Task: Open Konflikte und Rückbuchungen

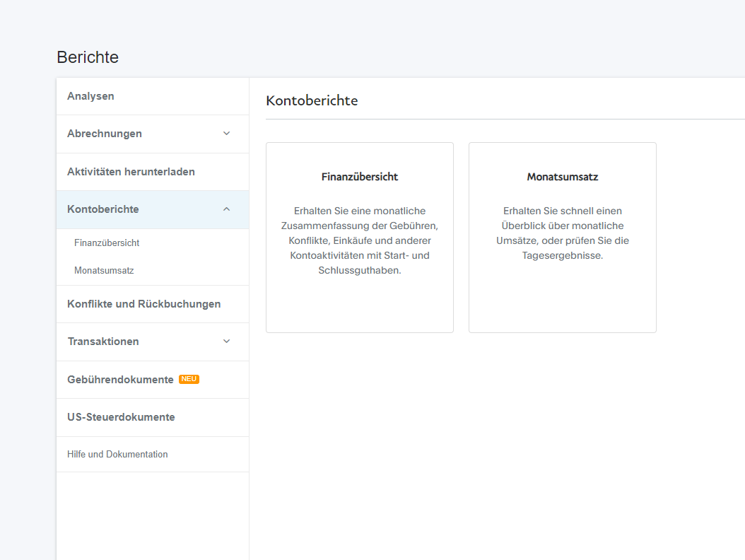Action: tap(143, 304)
